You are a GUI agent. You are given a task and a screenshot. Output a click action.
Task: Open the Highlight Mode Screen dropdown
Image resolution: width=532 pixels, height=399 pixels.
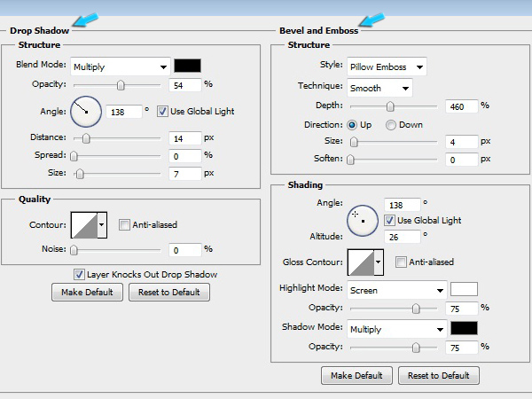pyautogui.click(x=396, y=290)
